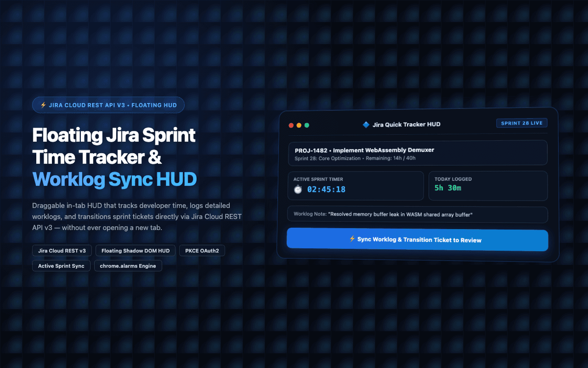
Task: Click the green maximize dot in HUD
Action: coord(307,125)
